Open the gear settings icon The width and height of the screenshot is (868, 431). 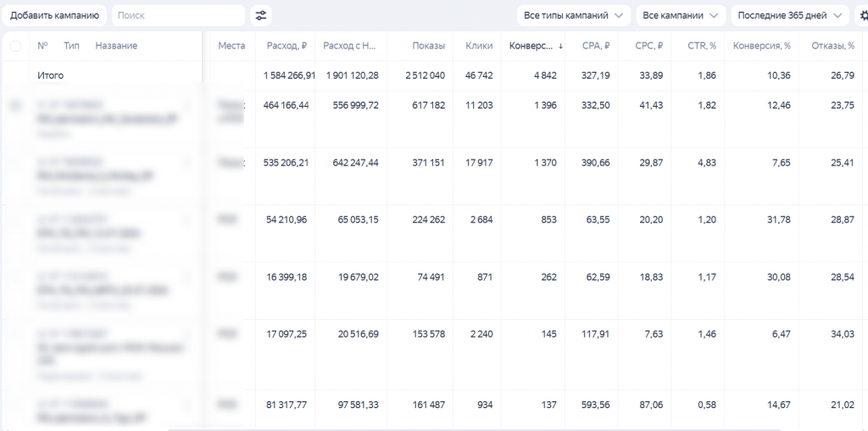pos(864,15)
